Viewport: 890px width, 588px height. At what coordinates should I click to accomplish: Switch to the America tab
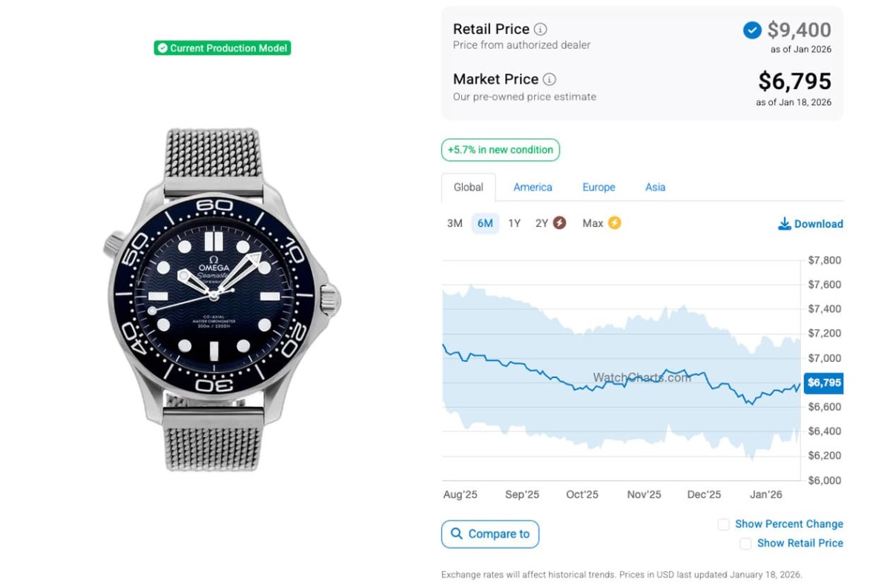(x=533, y=188)
